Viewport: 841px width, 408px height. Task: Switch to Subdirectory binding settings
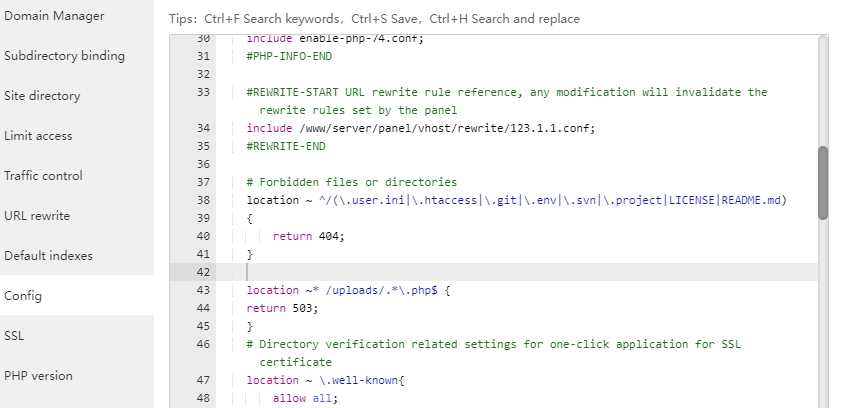[x=64, y=56]
